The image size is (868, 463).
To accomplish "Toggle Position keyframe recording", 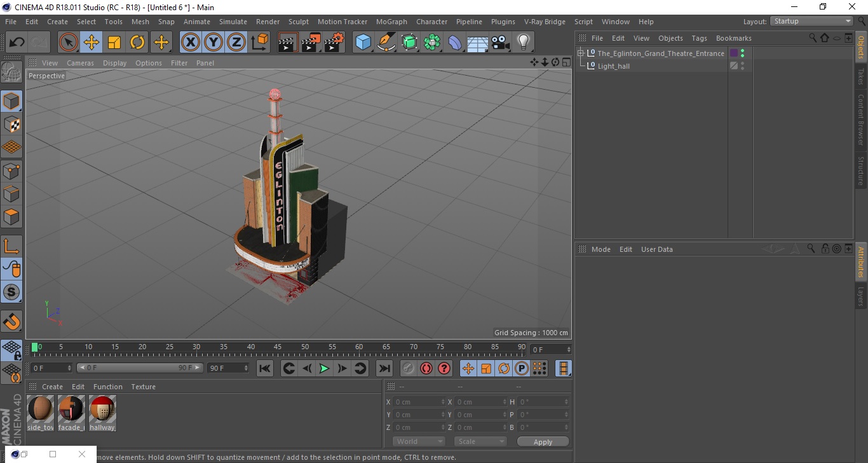I will (468, 368).
